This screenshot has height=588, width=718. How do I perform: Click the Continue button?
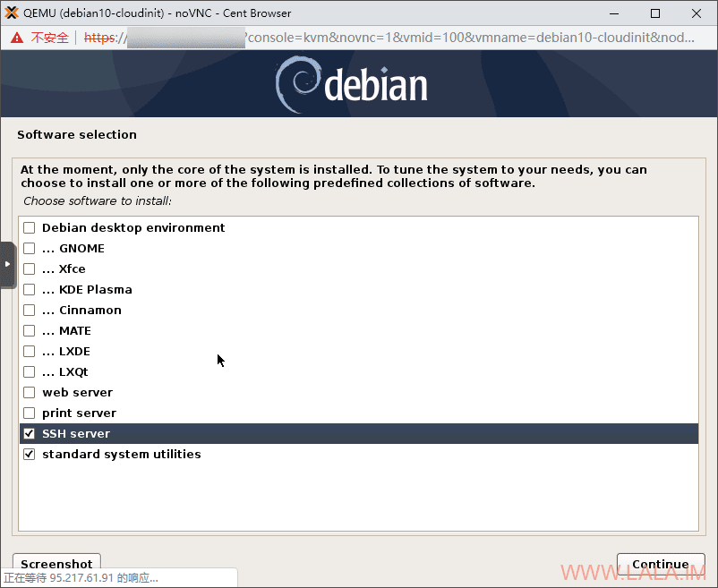[661, 564]
